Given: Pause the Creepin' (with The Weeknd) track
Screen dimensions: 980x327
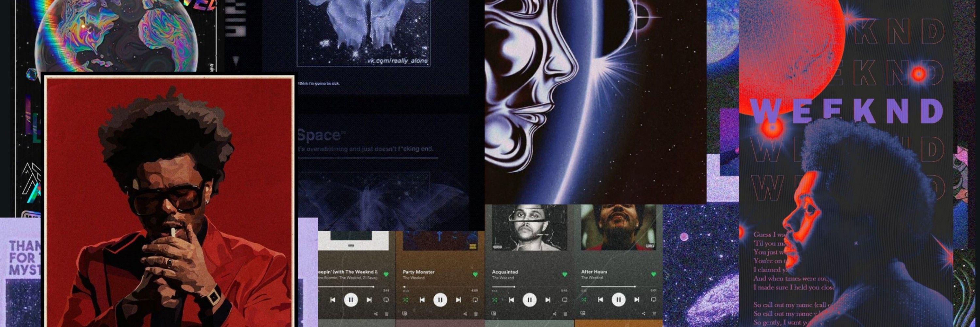Looking at the screenshot, I should coord(351,300).
